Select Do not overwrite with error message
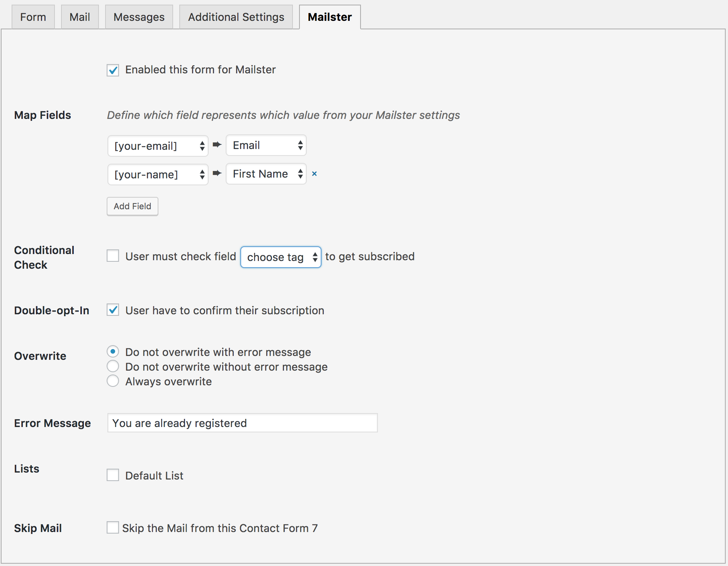Image resolution: width=728 pixels, height=566 pixels. (113, 351)
